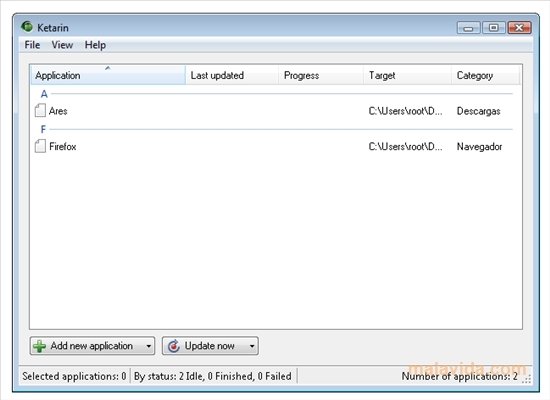Sort by the Last updated column

tap(232, 75)
